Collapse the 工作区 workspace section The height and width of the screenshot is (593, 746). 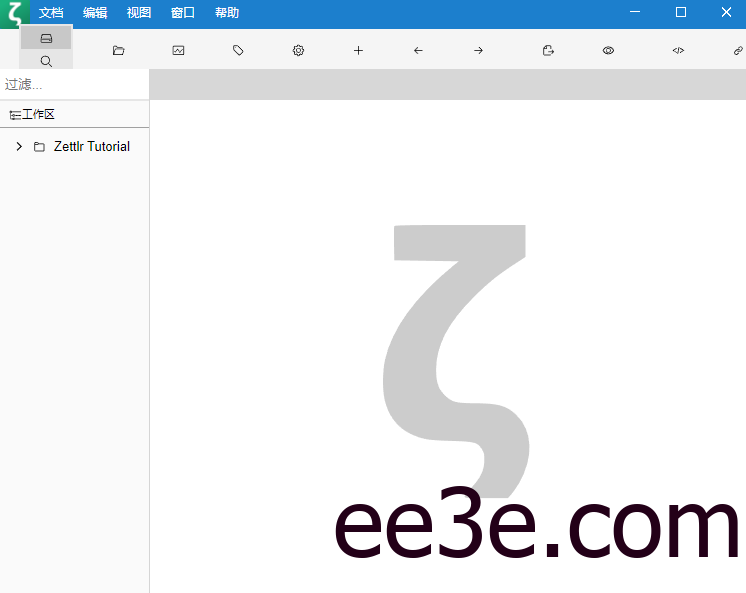click(x=32, y=115)
